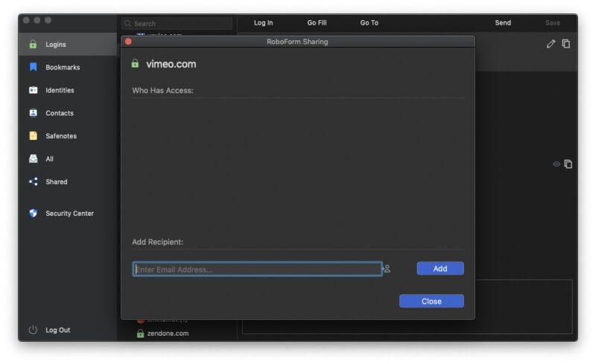Click the vimeo.com title in dialog

point(171,64)
